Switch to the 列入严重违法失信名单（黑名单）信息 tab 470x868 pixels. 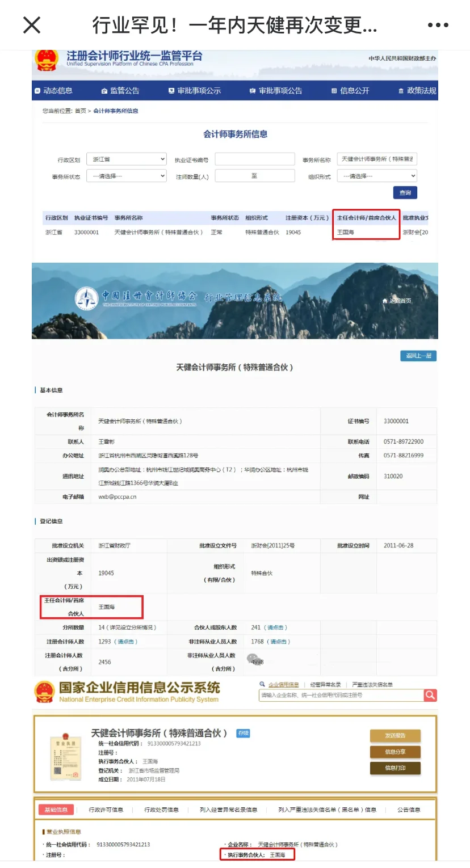point(327,810)
